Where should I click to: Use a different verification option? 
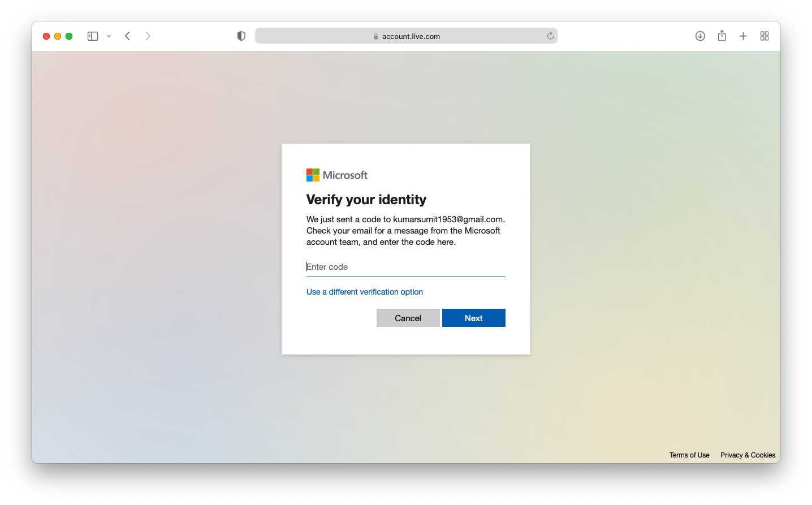[364, 292]
